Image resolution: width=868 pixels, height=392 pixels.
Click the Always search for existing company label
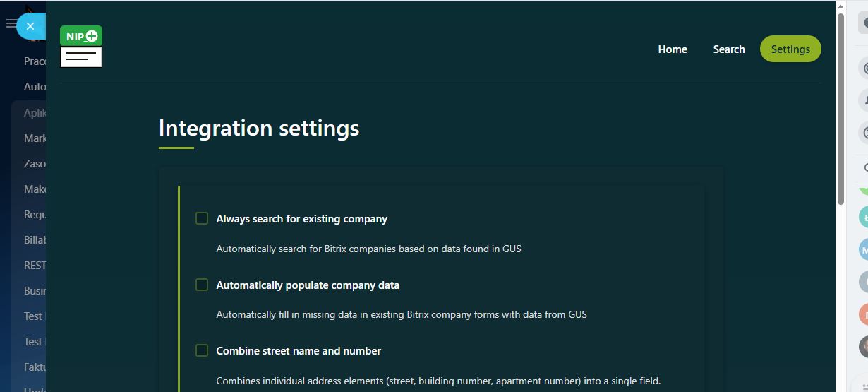tap(301, 219)
